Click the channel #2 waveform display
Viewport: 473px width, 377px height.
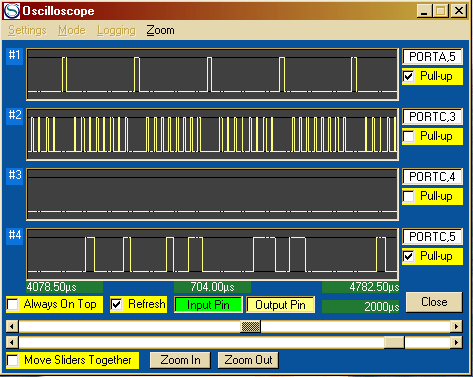click(x=212, y=135)
